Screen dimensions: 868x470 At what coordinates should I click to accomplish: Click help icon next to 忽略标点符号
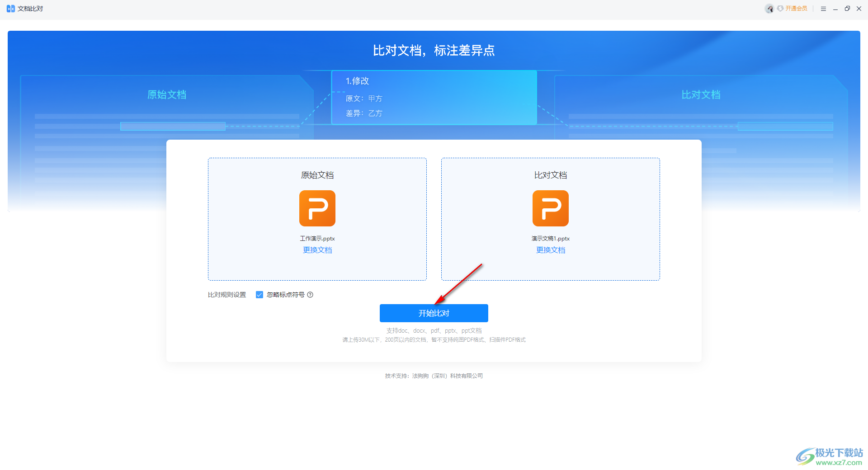click(310, 295)
